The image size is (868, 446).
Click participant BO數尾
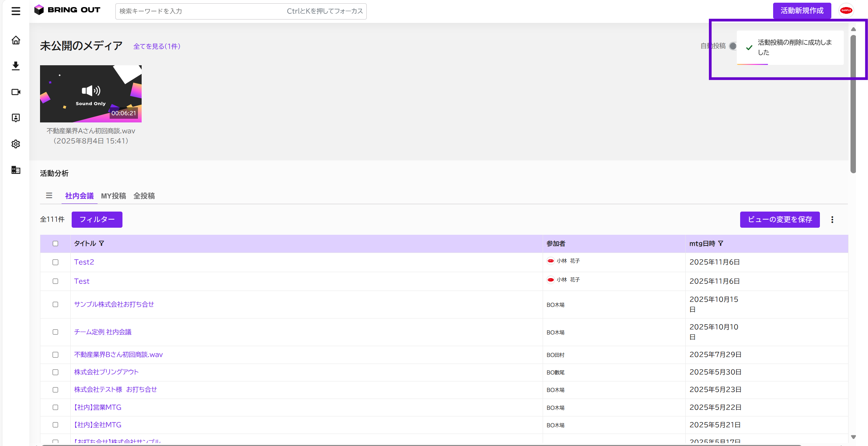tap(555, 373)
